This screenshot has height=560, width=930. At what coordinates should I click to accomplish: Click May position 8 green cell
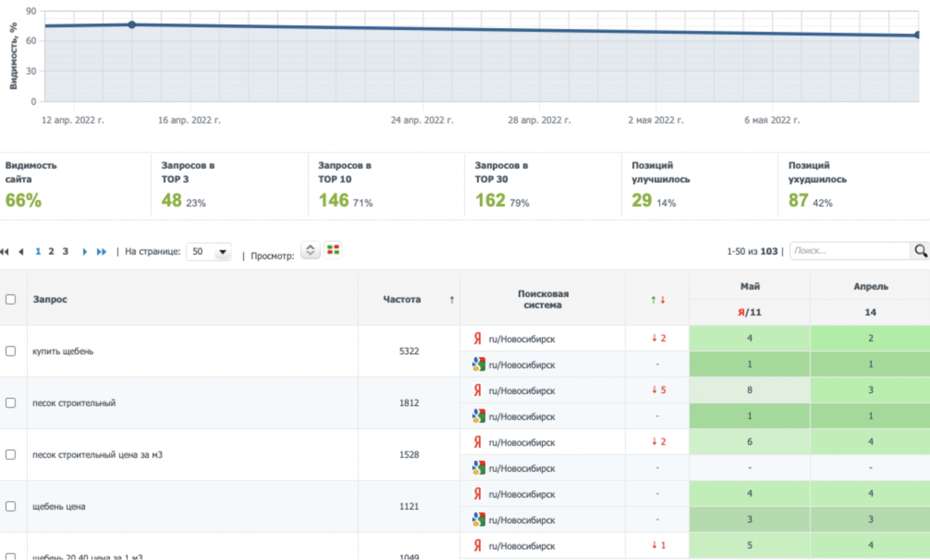click(x=750, y=390)
